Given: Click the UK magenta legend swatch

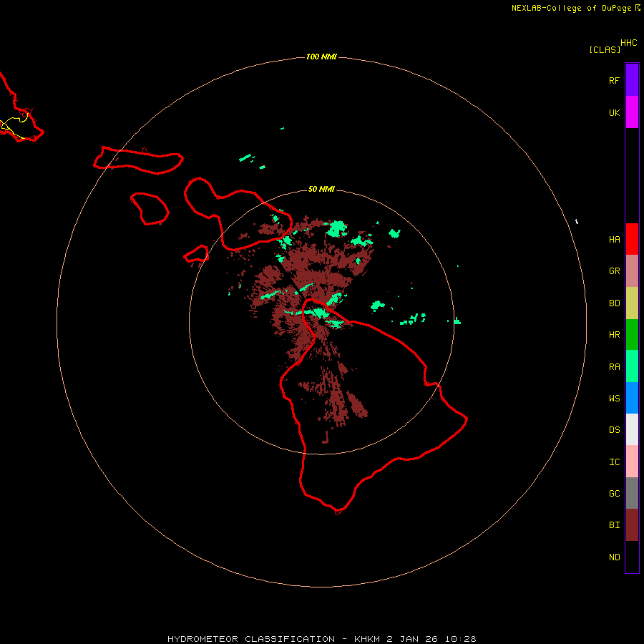Looking at the screenshot, I should pyautogui.click(x=632, y=112).
